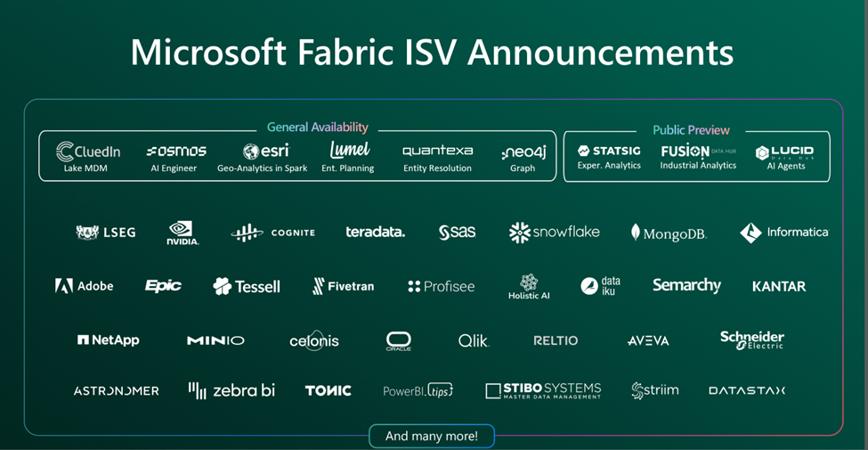868x450 pixels.
Task: Click the 'Ent. Planning' caption
Action: pyautogui.click(x=347, y=168)
